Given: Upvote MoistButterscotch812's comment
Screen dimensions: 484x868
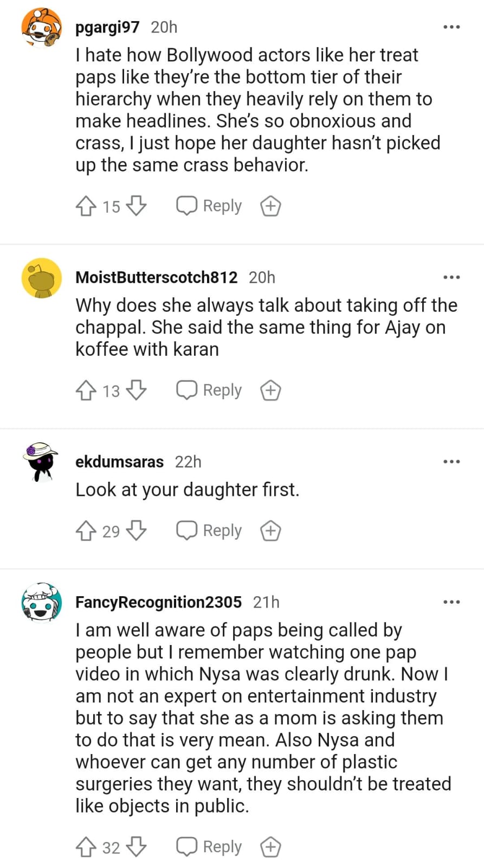Looking at the screenshot, I should point(86,391).
